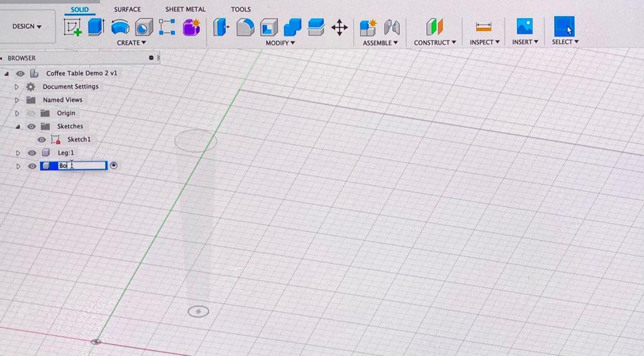Toggle visibility of the component being renamed
The width and height of the screenshot is (644, 356).
[32, 166]
